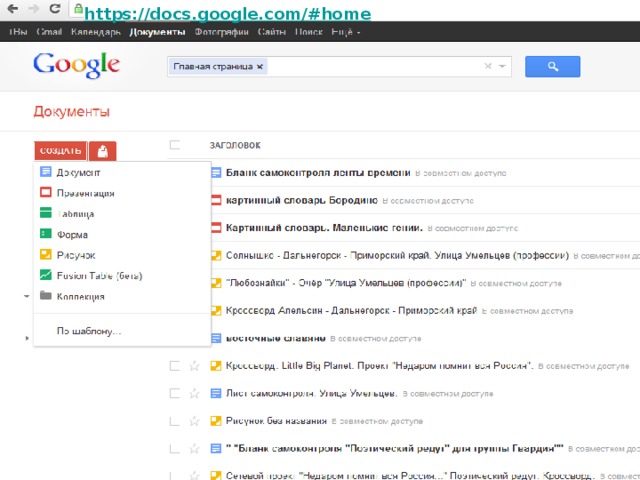This screenshot has height=480, width=640.
Task: Open Документы in the top bar
Action: (x=157, y=32)
